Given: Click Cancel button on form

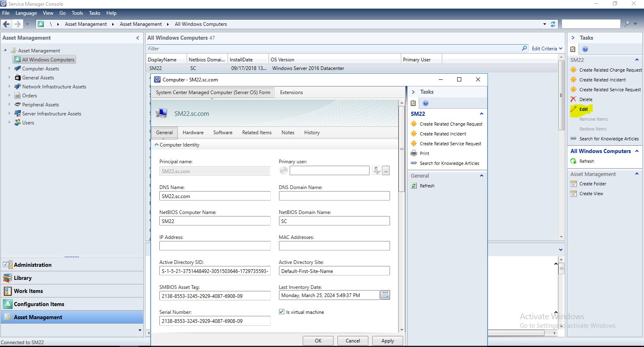Looking at the screenshot, I should click(x=353, y=340).
